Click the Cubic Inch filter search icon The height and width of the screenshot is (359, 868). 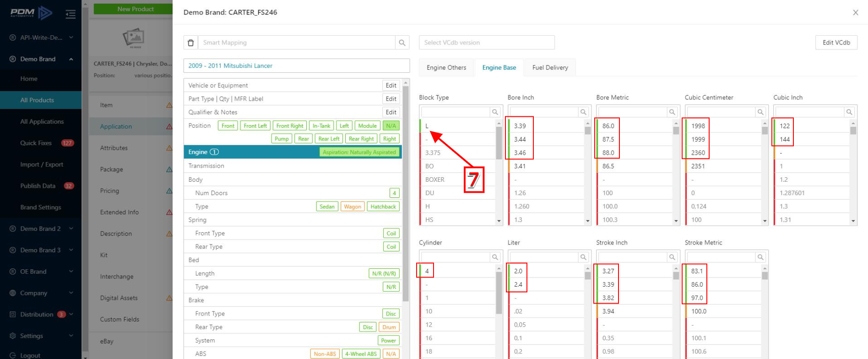(849, 112)
